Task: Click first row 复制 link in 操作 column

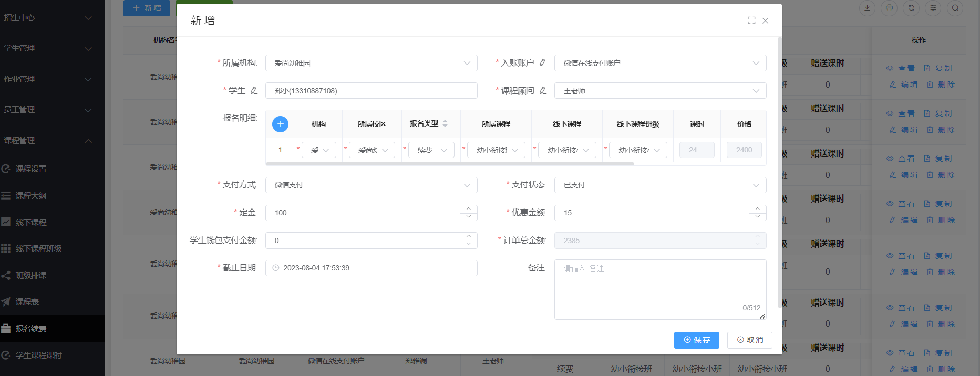Action: pyautogui.click(x=937, y=68)
